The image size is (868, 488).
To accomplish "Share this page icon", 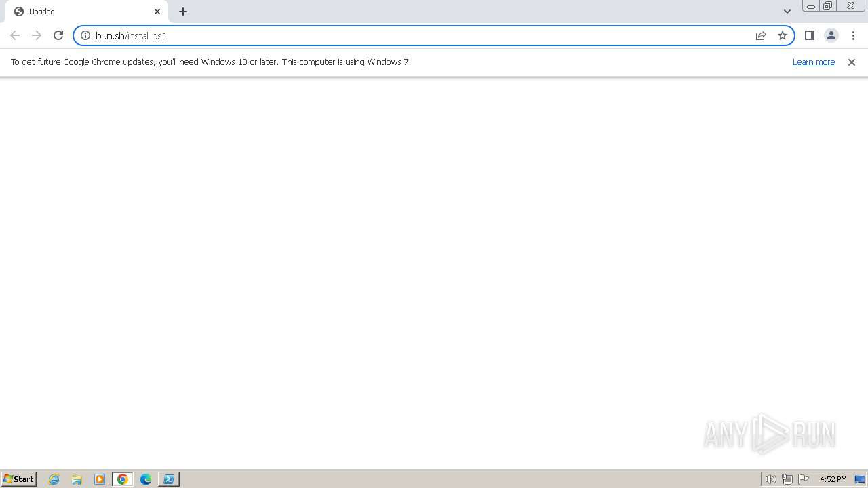I will (x=761, y=35).
